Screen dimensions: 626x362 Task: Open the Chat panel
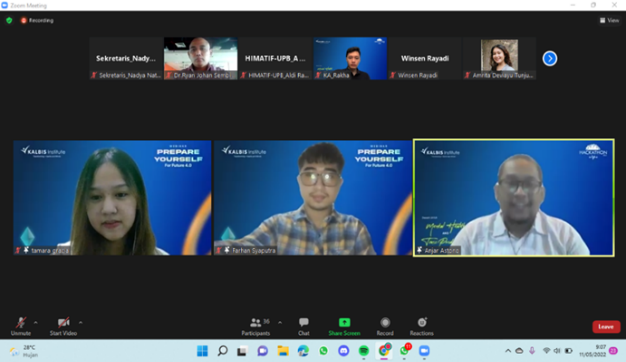coord(303,326)
